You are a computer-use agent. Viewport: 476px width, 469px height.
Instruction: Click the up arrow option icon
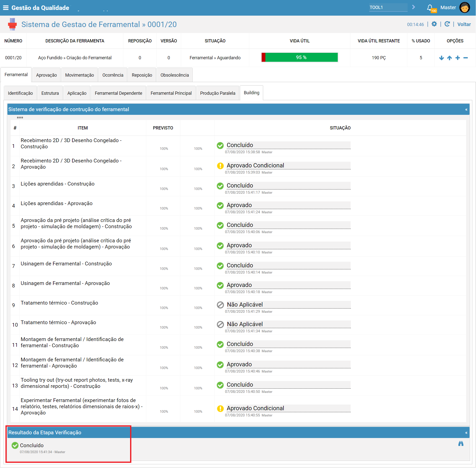point(449,58)
